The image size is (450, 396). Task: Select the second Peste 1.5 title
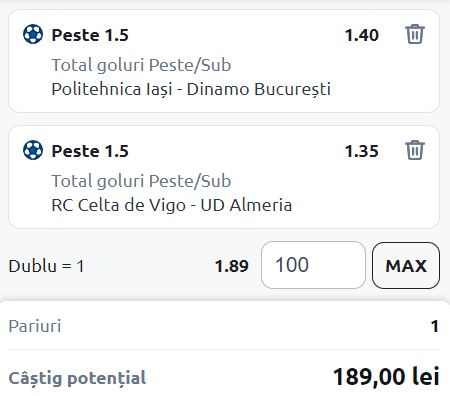[x=90, y=151]
